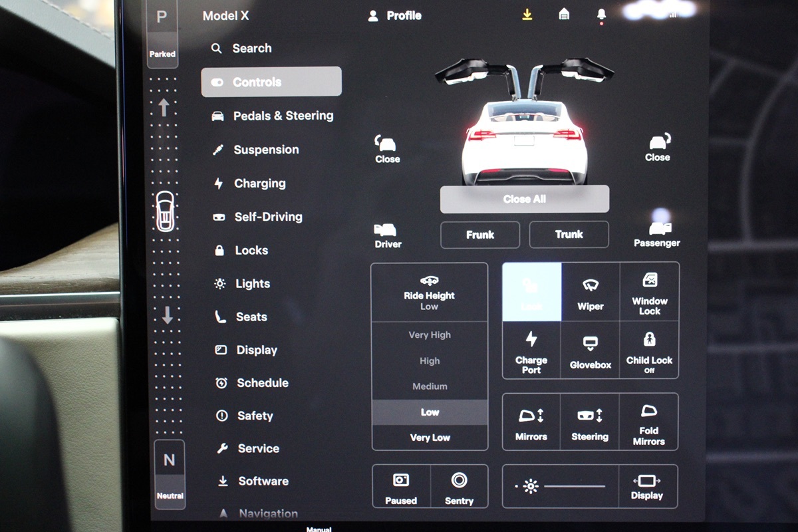798x532 pixels.
Task: Toggle the highlighted Lock tile
Action: click(531, 292)
